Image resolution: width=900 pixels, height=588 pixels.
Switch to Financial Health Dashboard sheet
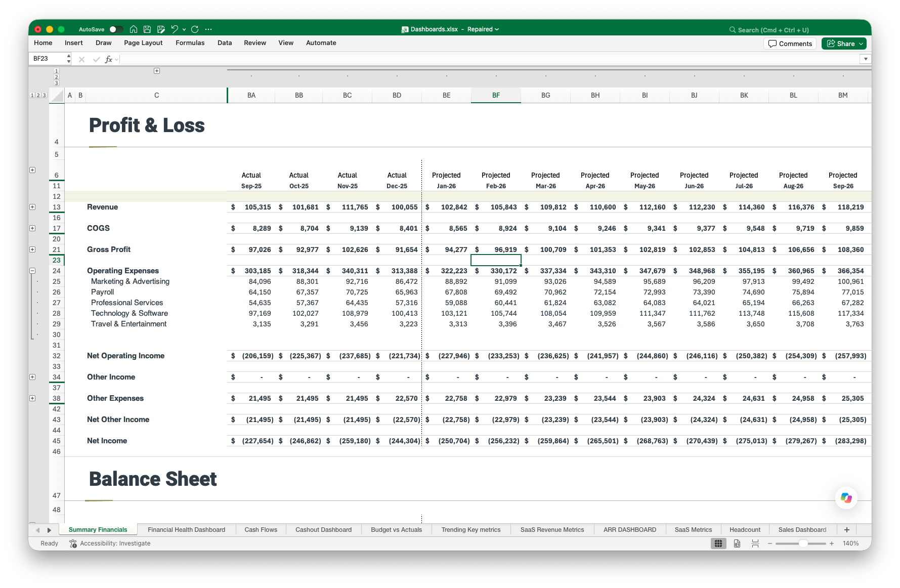[x=186, y=530]
